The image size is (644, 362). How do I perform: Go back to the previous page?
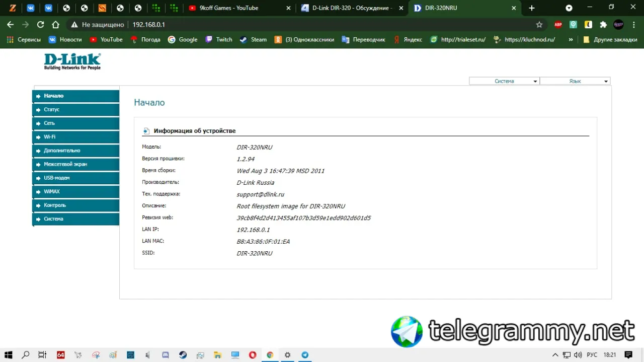click(x=11, y=25)
